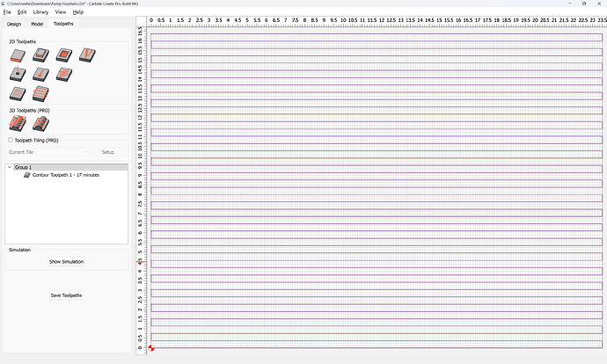Create a Contour toolpath from 2D Toolpaths

coord(18,55)
